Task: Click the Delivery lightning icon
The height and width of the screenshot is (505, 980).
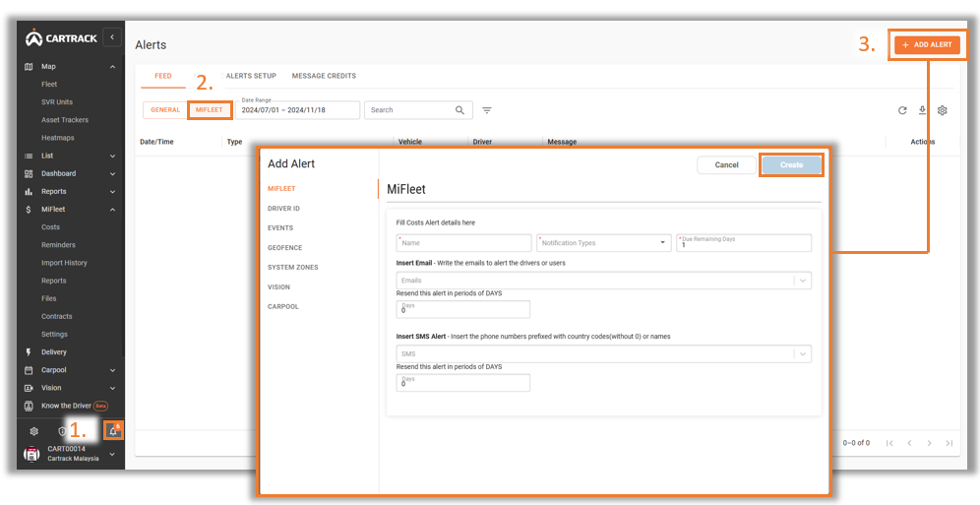Action: 29,351
